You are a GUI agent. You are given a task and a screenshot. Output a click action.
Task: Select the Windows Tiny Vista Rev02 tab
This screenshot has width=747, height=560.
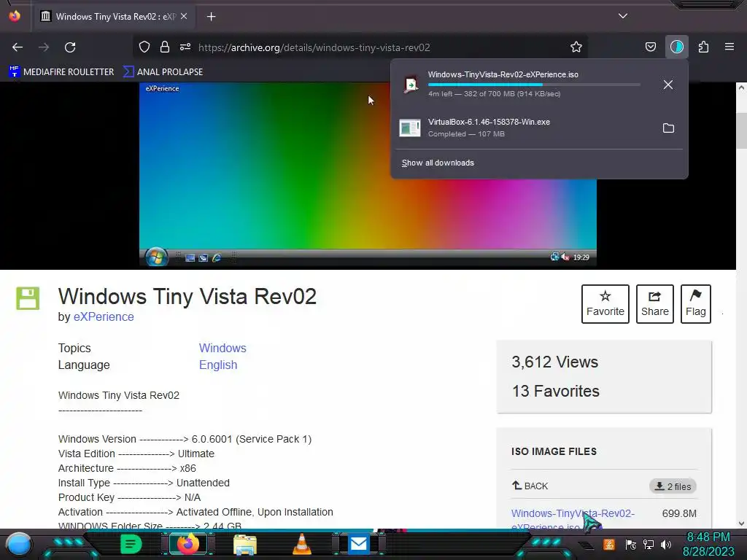113,17
